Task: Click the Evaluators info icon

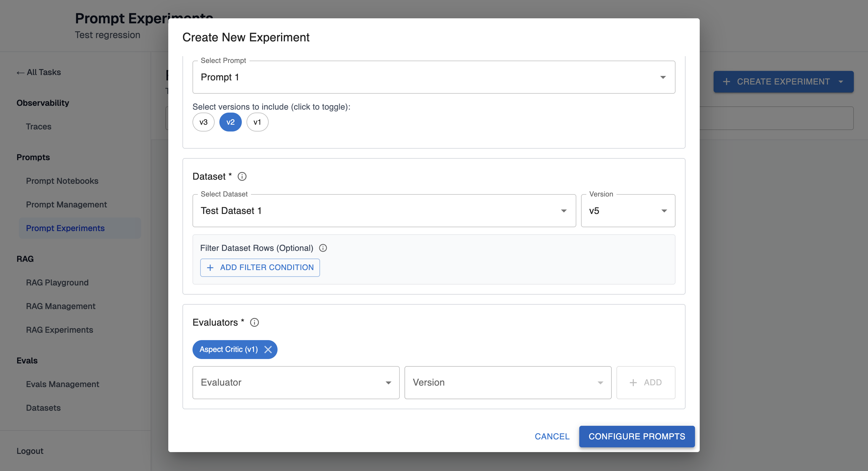Action: (x=254, y=322)
